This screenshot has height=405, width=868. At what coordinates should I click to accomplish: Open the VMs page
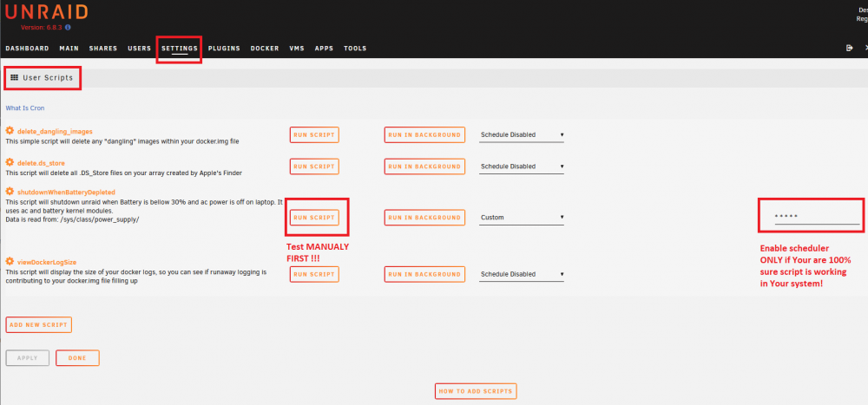click(297, 49)
